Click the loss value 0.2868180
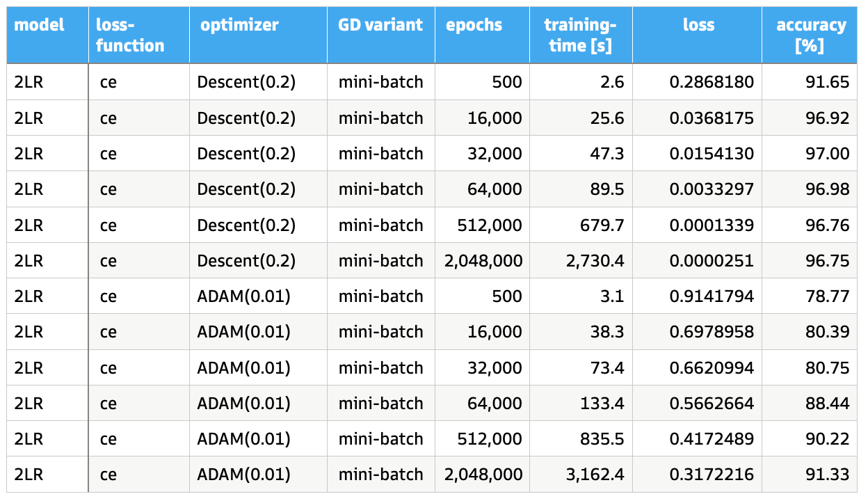The image size is (868, 501). point(711,82)
